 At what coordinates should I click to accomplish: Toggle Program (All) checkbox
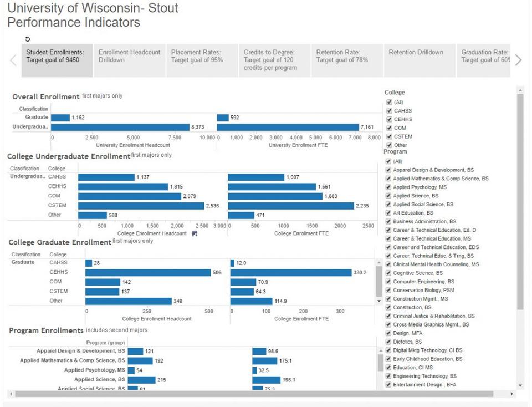[x=388, y=161]
